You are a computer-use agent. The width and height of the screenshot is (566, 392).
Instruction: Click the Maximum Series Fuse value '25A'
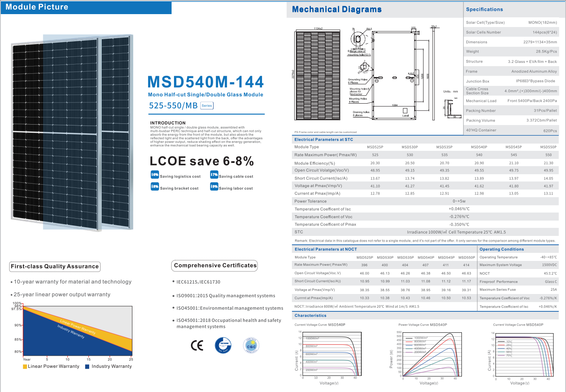554,290
